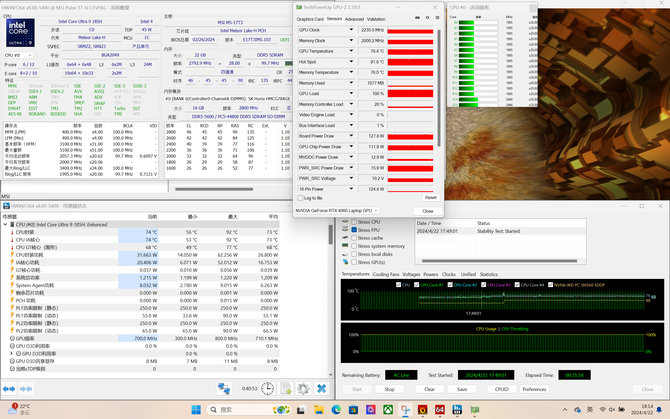Click HWiNFO collapse columns arrows icon
Image resolution: width=670 pixels, height=419 pixels.
pyautogui.click(x=26, y=389)
